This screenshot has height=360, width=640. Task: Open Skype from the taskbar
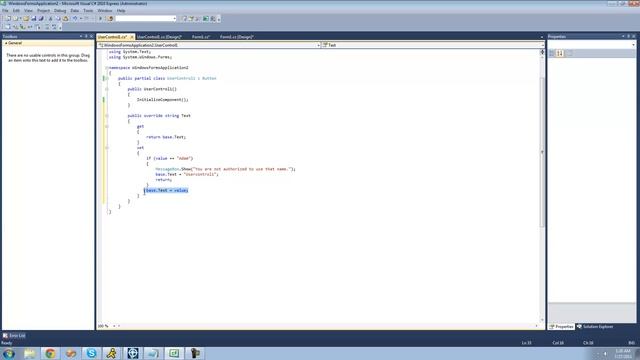[x=91, y=353]
